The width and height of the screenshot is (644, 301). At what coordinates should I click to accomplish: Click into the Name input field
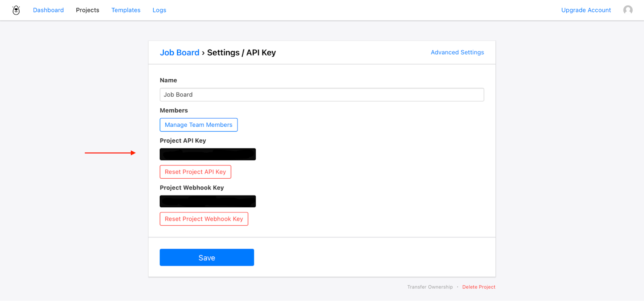(322, 95)
